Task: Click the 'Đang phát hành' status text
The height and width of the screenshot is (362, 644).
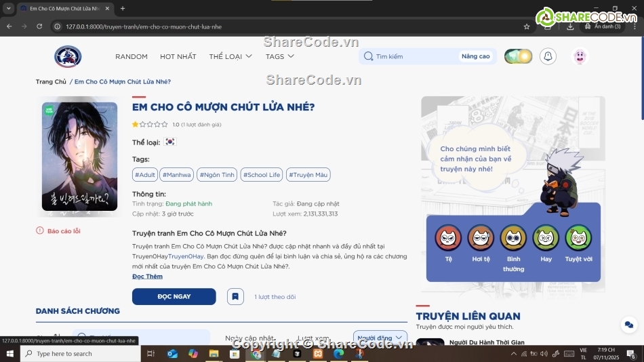Action: pyautogui.click(x=188, y=203)
